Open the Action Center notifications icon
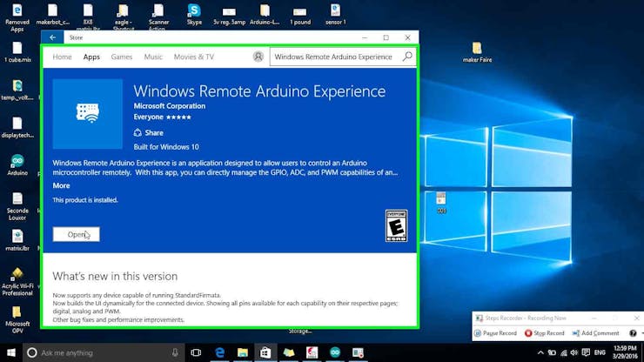This screenshot has width=644, height=362. pos(586,352)
